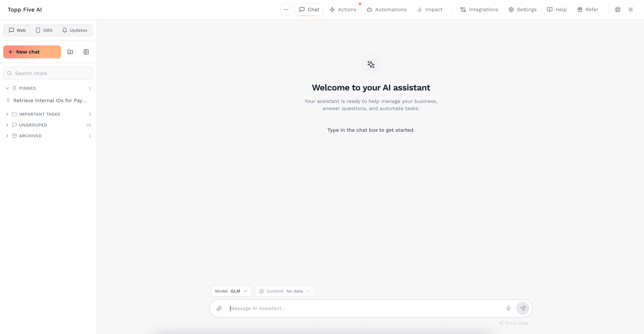
Task: Click the Share Chat link
Action: (x=513, y=323)
